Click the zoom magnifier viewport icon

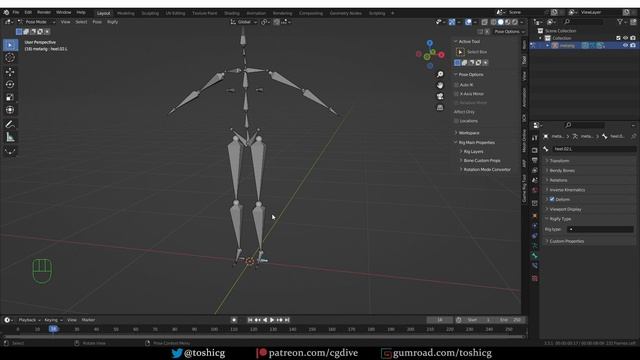[440, 74]
